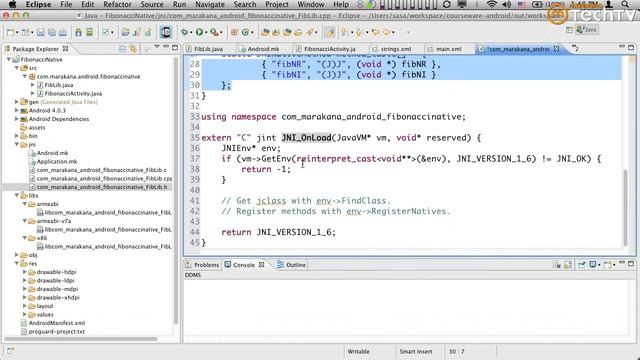This screenshot has width=640, height=360.
Task: Open Package Explorer view menu triangle
Action: pyautogui.click(x=157, y=47)
